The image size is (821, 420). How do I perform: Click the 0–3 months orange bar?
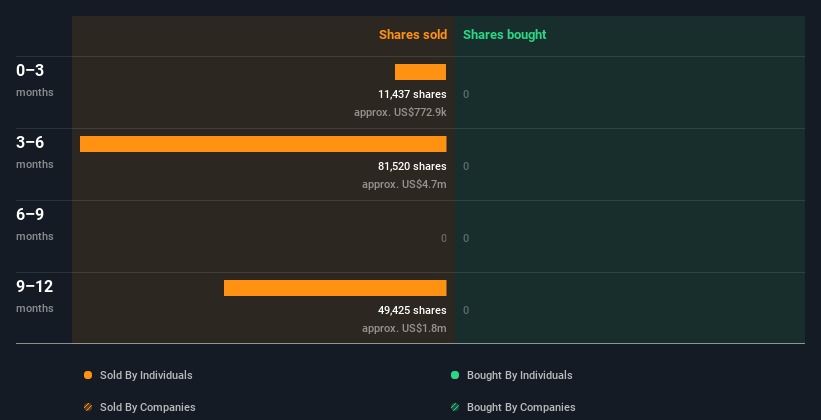click(420, 72)
